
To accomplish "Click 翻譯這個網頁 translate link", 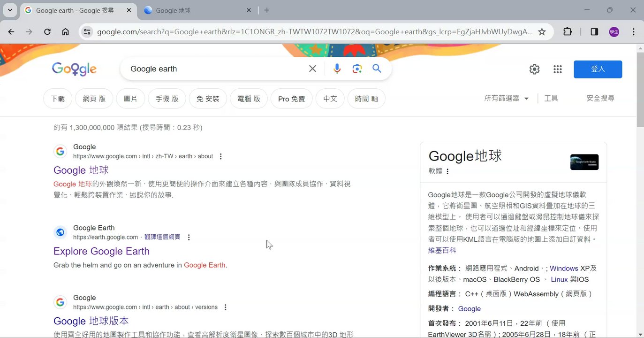I will click(x=162, y=238).
